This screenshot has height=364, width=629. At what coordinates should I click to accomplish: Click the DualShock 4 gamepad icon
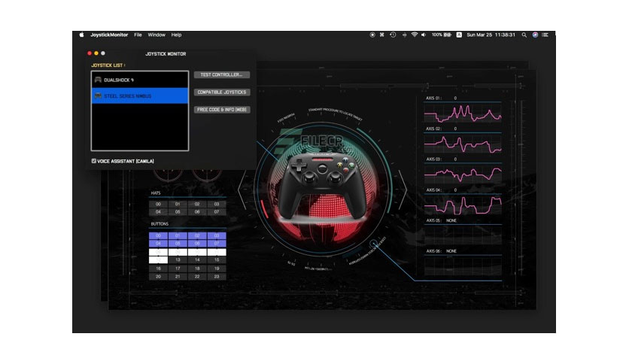click(x=98, y=80)
